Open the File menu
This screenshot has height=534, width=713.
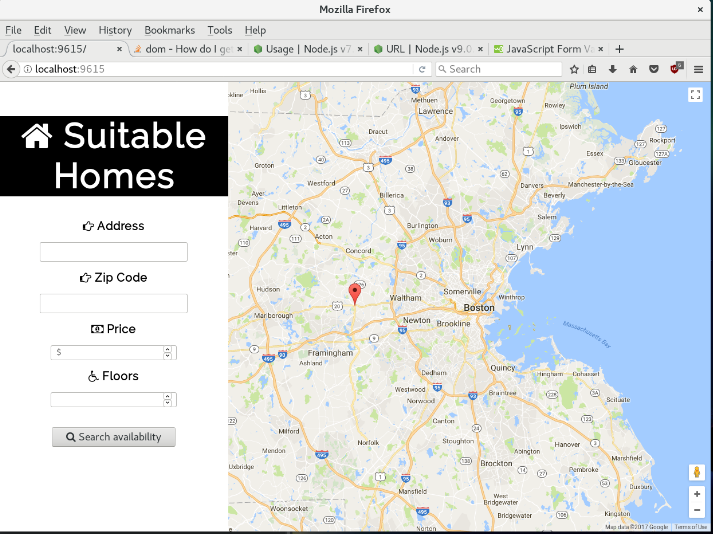click(13, 30)
